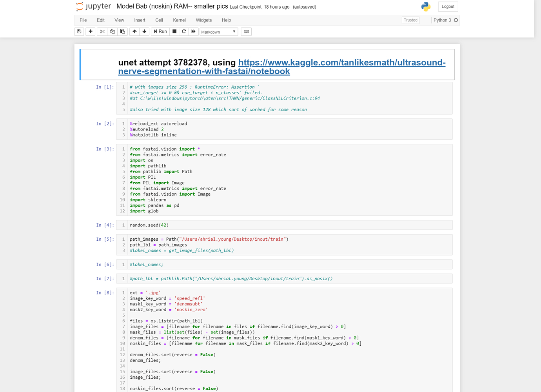The width and height of the screenshot is (541, 392).
Task: Open the Cell menu
Action: click(159, 20)
